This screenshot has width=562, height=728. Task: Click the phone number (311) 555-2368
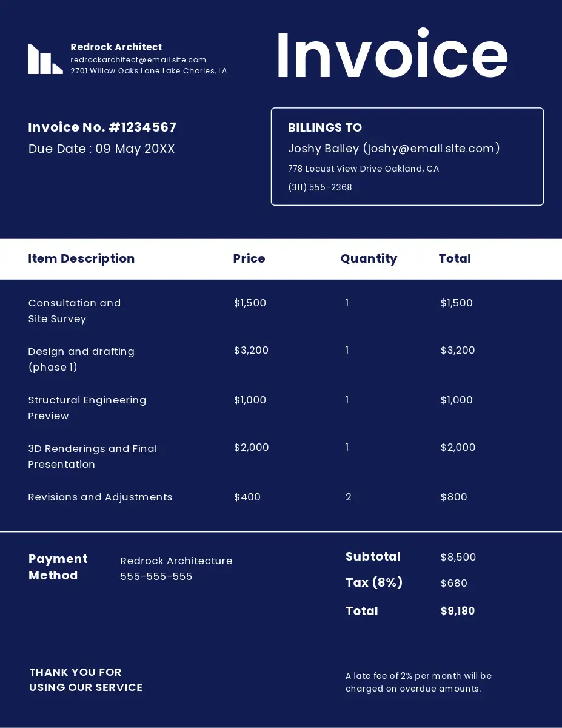(x=319, y=187)
